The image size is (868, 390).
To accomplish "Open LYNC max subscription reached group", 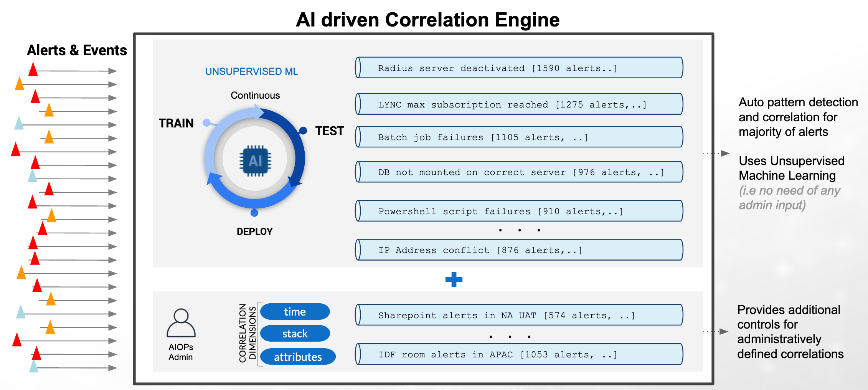I will pyautogui.click(x=519, y=104).
